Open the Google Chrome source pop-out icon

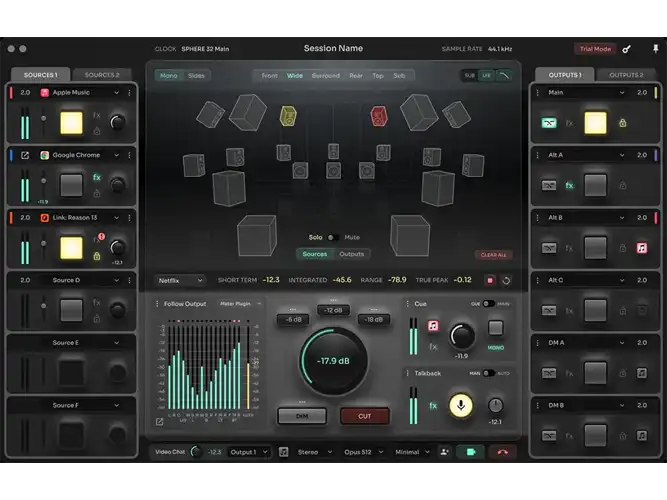[25, 155]
